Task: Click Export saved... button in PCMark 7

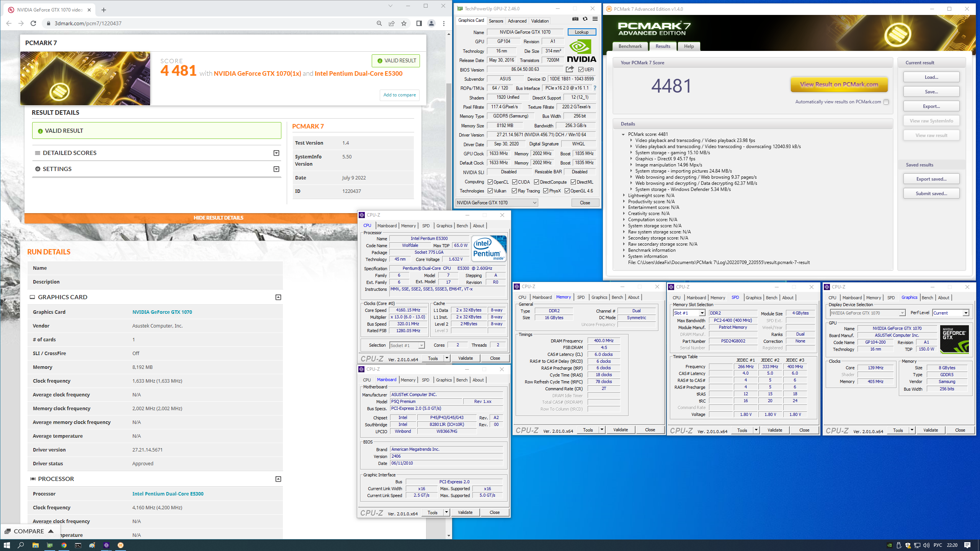Action: 931,179
